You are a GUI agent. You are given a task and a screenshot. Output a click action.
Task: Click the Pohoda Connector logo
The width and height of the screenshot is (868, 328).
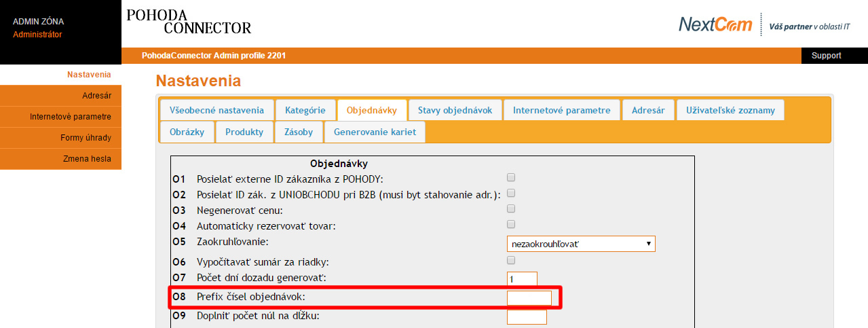(x=189, y=22)
